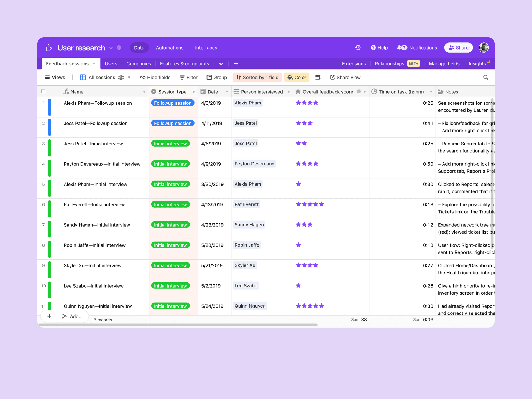The image size is (532, 399).
Task: Click the calendar icon in Date header
Action: 203,91
